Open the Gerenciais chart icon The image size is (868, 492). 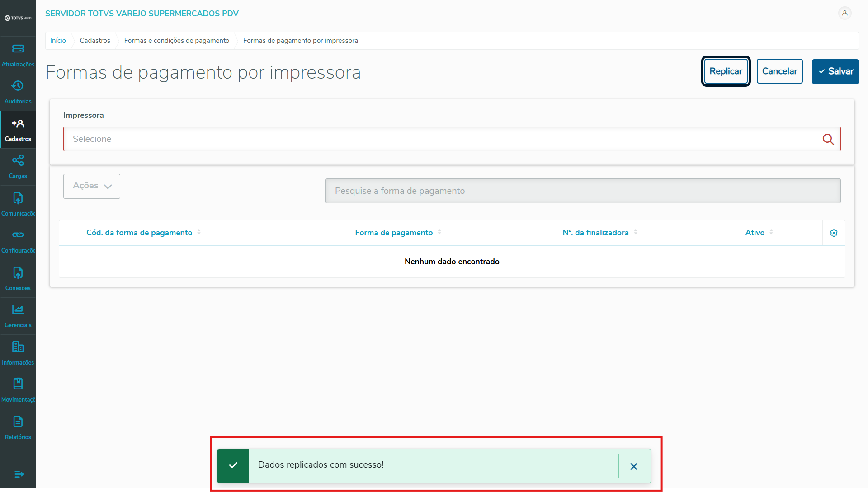point(18,309)
